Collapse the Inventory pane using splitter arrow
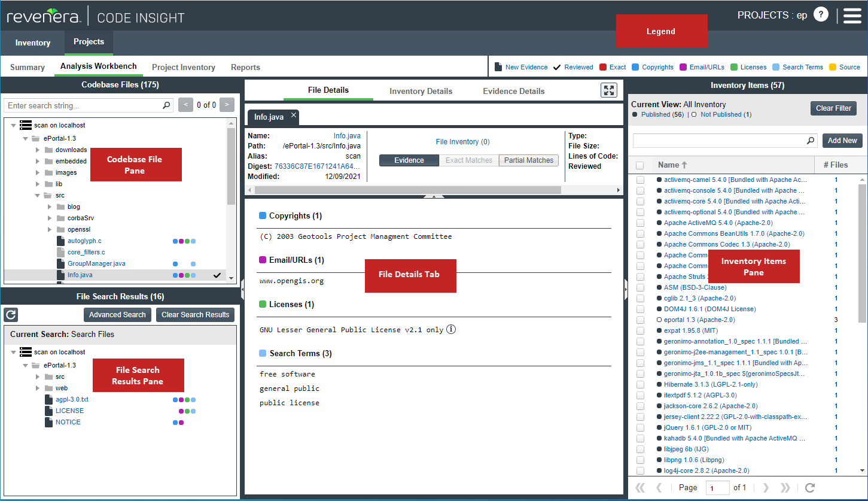The image size is (868, 501). pos(626,290)
